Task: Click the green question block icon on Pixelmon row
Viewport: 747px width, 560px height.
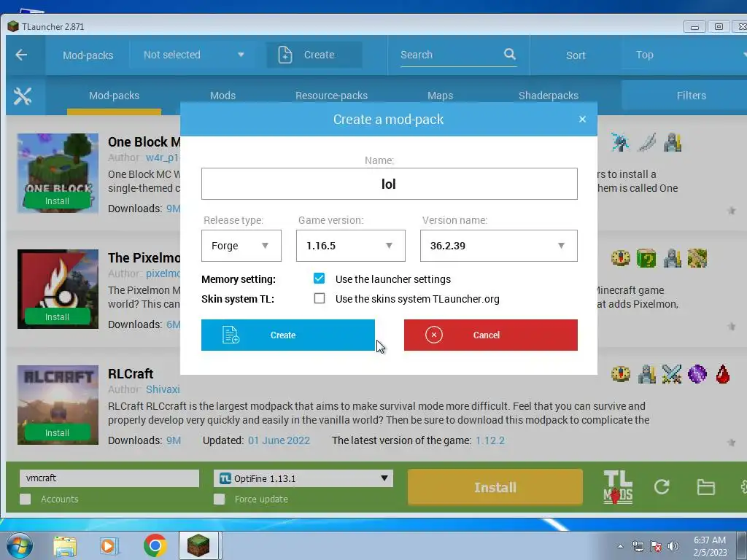Action: [646, 258]
